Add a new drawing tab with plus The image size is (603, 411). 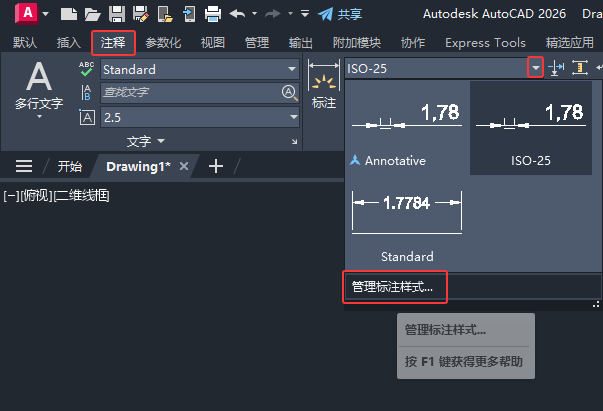(x=216, y=166)
